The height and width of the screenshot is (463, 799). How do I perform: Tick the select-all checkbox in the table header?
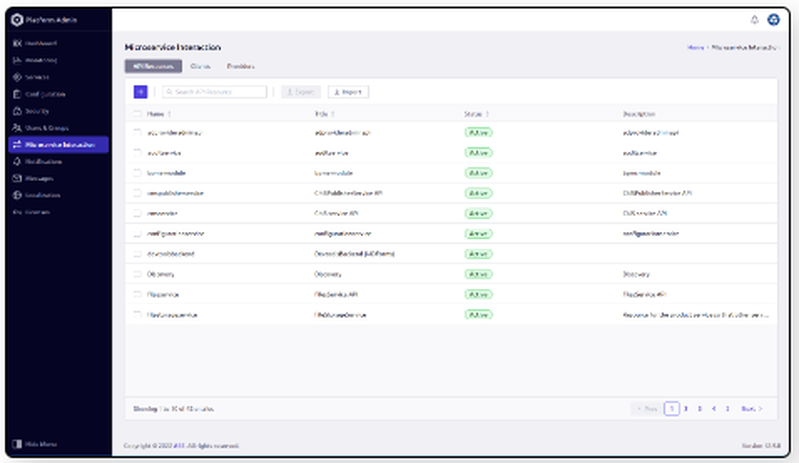[x=138, y=114]
